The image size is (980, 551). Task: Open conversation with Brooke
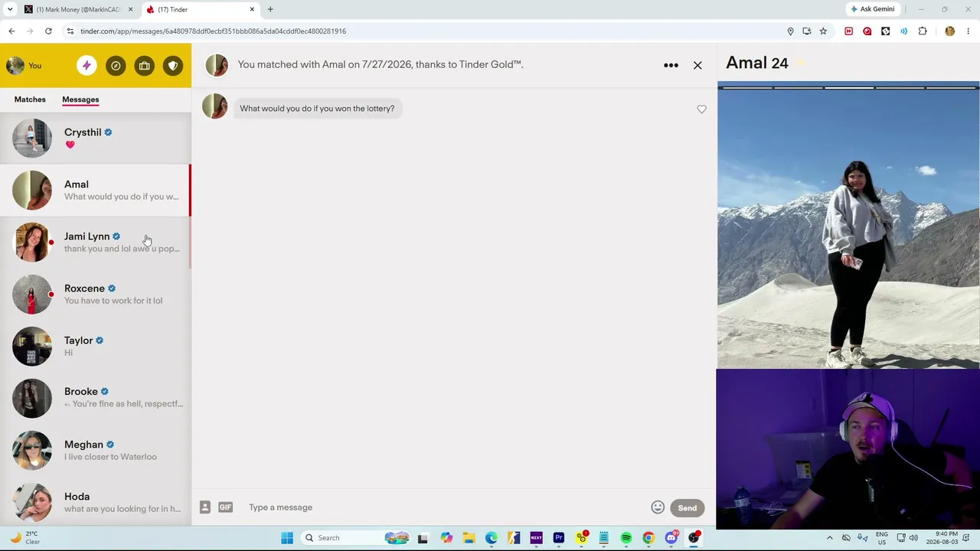coord(96,398)
